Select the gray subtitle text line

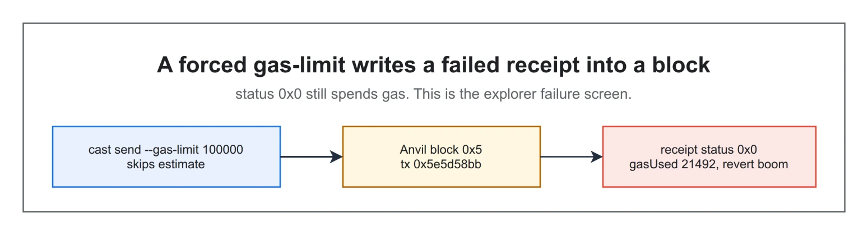pos(434,94)
